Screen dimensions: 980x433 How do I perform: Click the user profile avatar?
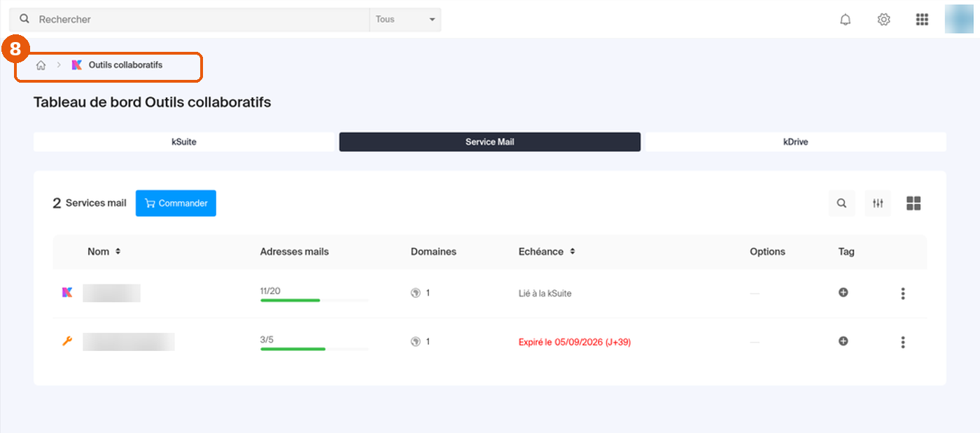[959, 19]
